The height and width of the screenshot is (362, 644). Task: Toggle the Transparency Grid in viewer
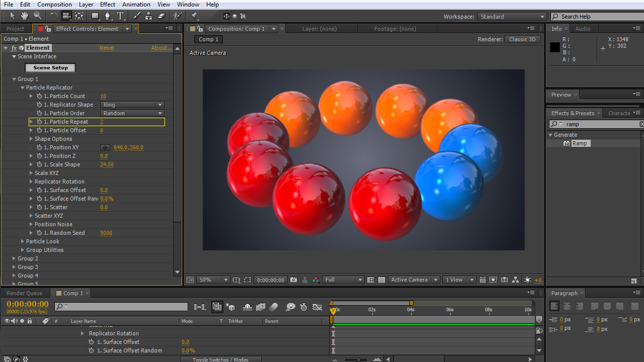point(382,280)
